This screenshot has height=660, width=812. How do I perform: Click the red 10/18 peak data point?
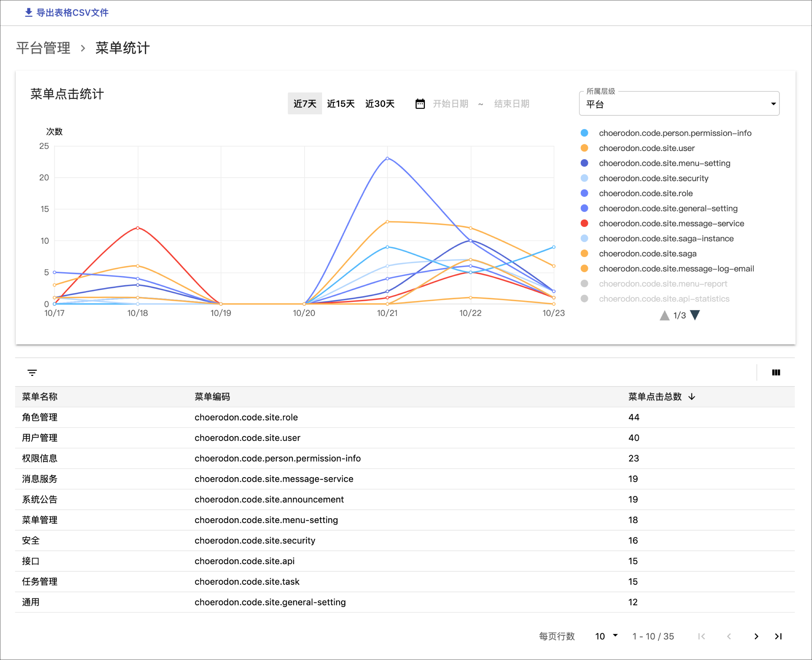tap(138, 228)
